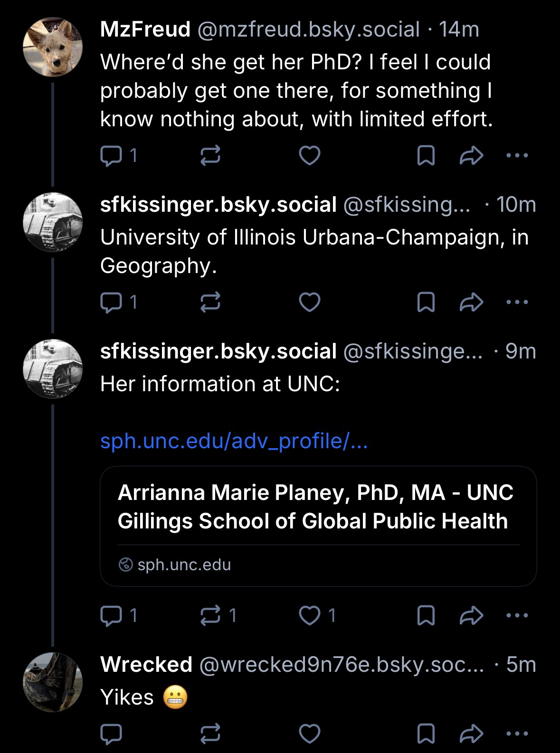Viewport: 560px width, 753px height.
Task: Like MzFreud's post
Action: 310,156
